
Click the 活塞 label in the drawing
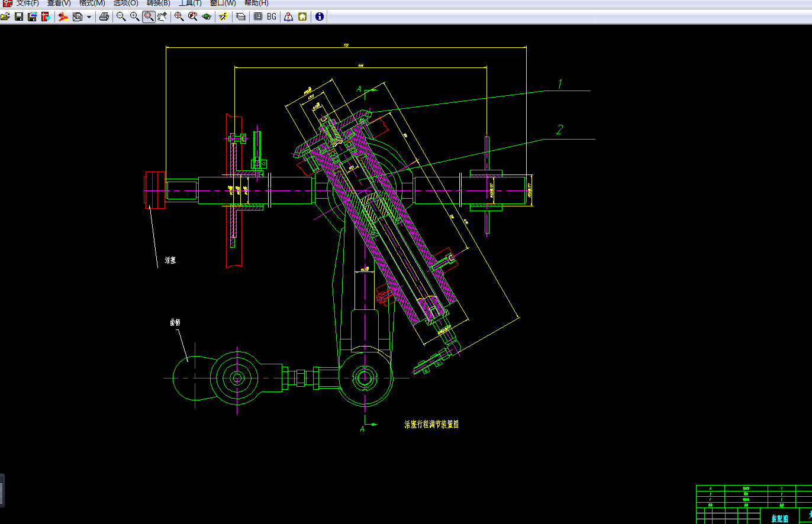(170, 260)
